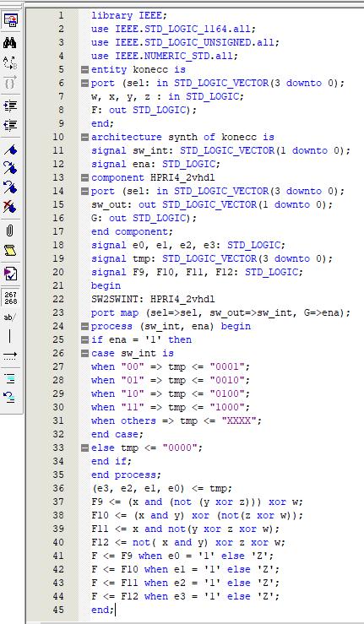
Task: Place cursor at final 'end;' on line 45
Action: (x=103, y=610)
